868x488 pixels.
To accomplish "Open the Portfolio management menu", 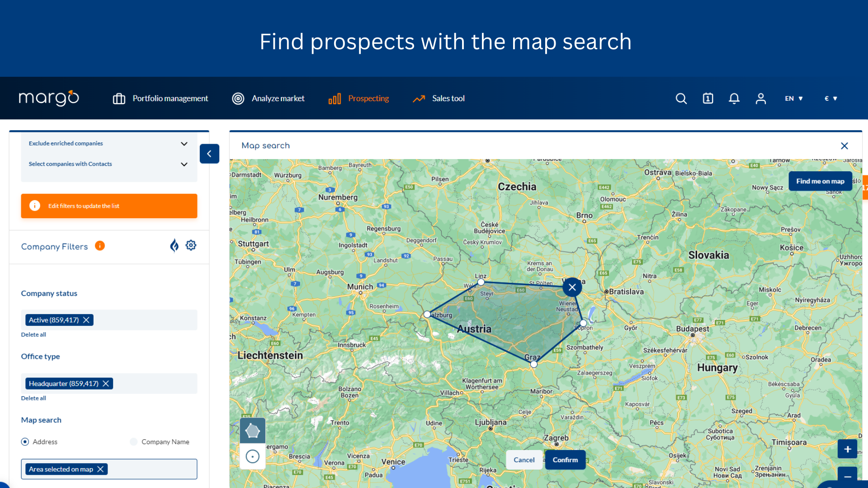I will coord(160,99).
